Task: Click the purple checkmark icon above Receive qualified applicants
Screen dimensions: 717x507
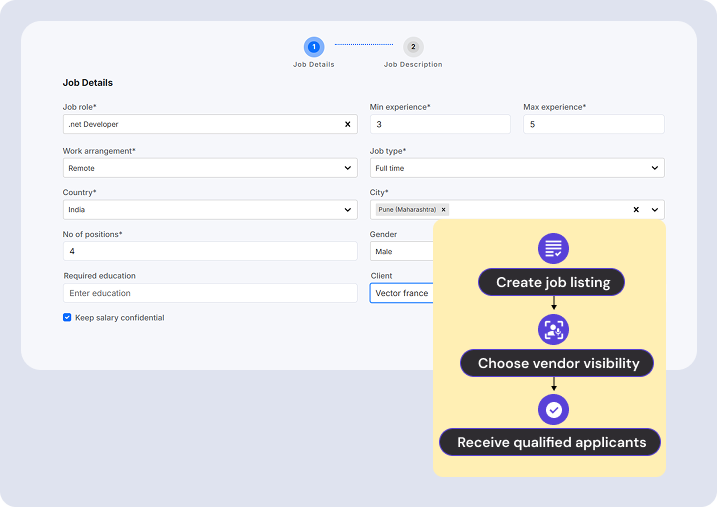Action: point(553,409)
